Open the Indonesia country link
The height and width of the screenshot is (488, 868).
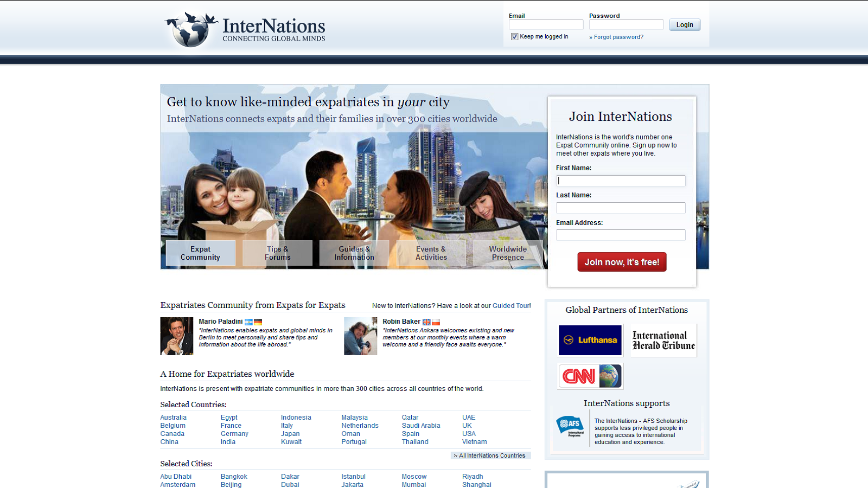(x=296, y=418)
